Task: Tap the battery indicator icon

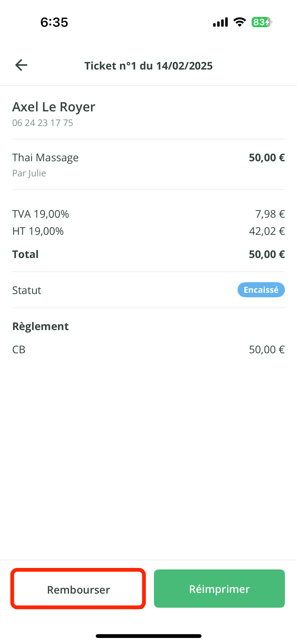Action: pos(261,22)
